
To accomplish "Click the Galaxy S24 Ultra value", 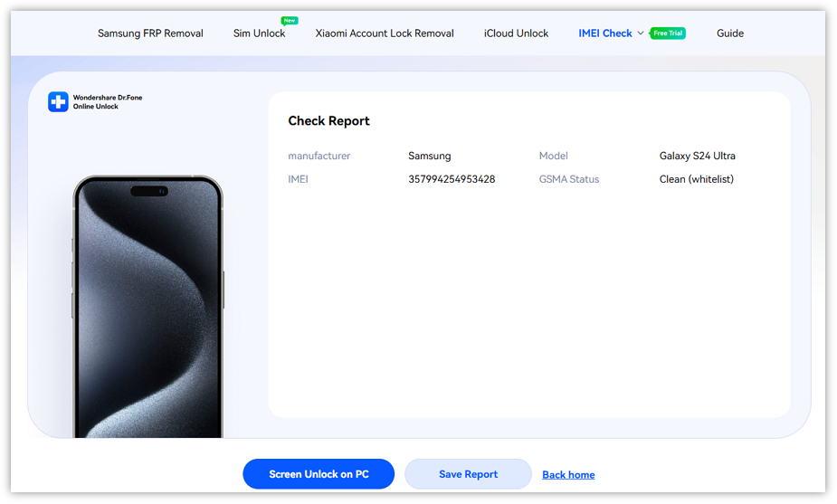I will coord(697,156).
